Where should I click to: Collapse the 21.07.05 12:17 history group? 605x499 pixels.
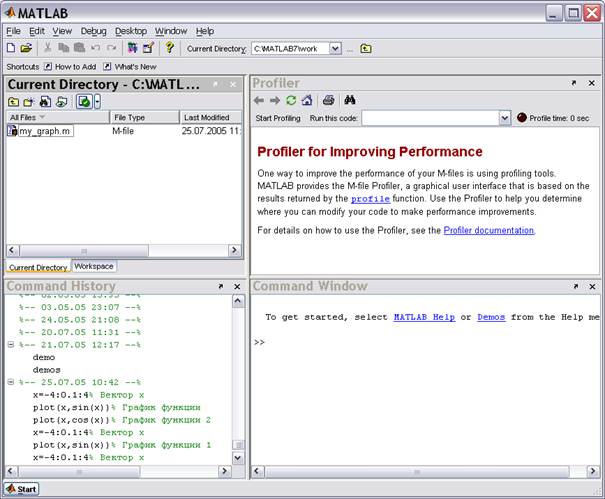coord(11,345)
